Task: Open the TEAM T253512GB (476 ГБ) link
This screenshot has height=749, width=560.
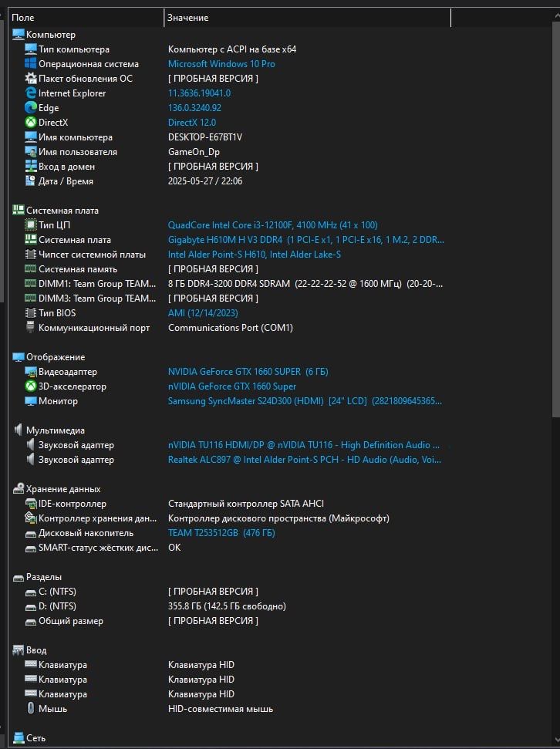Action: click(x=221, y=532)
